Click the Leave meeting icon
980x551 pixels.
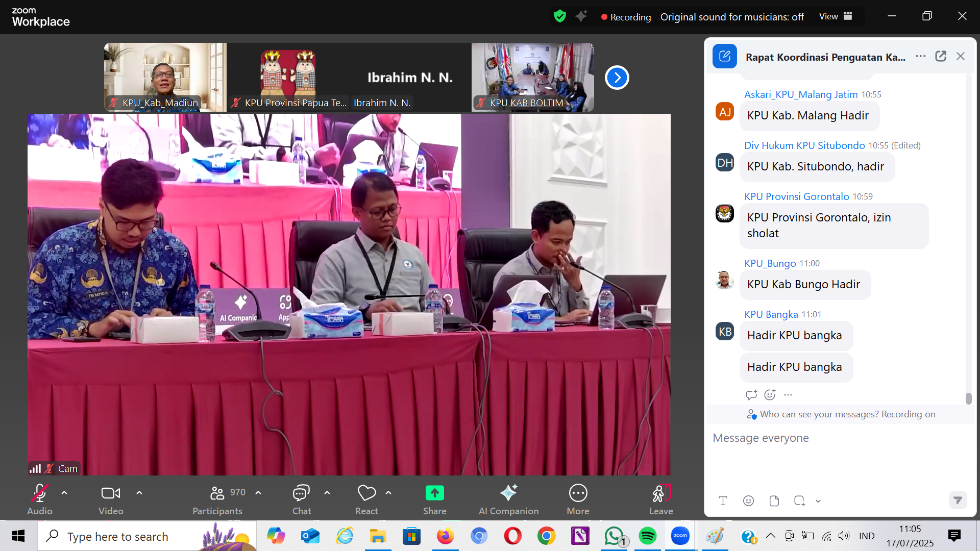pyautogui.click(x=661, y=493)
